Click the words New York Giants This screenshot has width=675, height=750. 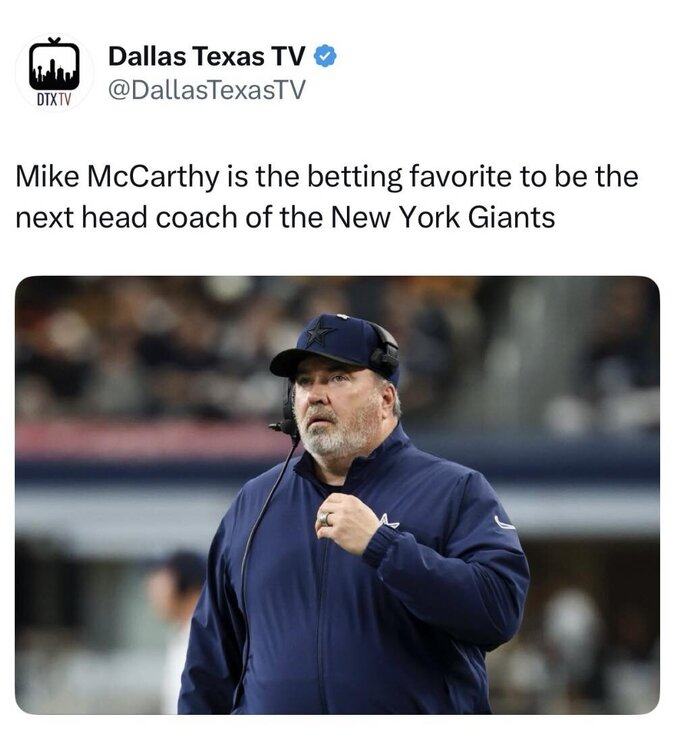(443, 218)
